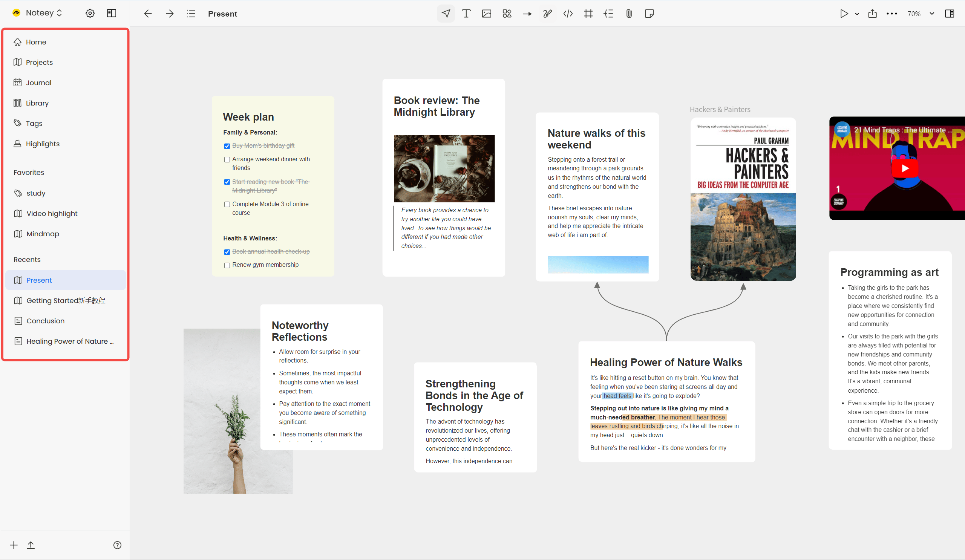Click the Midnight Library book photo

[x=444, y=168]
